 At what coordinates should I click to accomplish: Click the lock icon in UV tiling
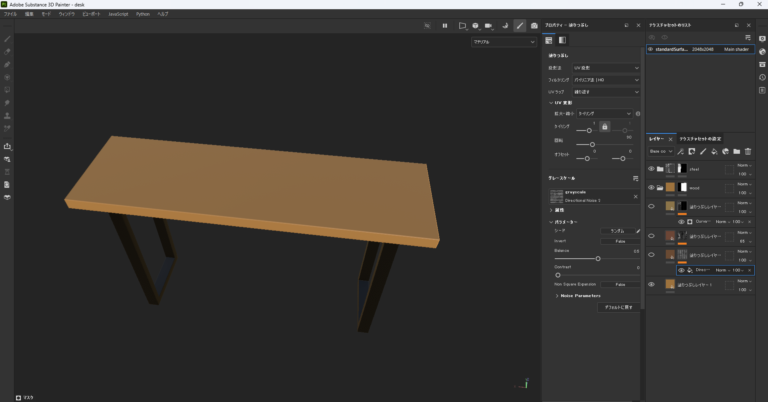(x=604, y=126)
